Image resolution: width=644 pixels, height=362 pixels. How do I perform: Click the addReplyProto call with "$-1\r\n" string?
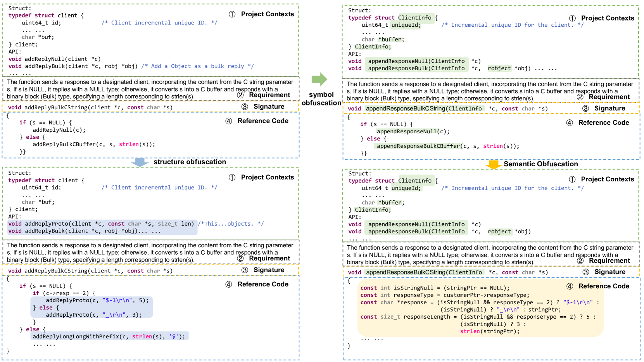[97, 300]
